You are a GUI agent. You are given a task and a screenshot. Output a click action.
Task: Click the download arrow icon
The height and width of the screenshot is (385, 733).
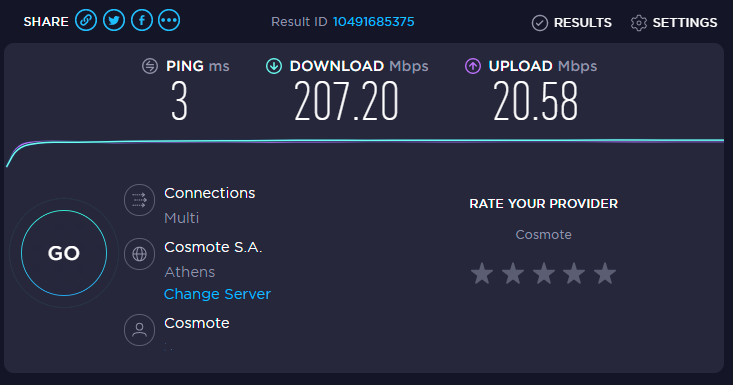[x=274, y=66]
